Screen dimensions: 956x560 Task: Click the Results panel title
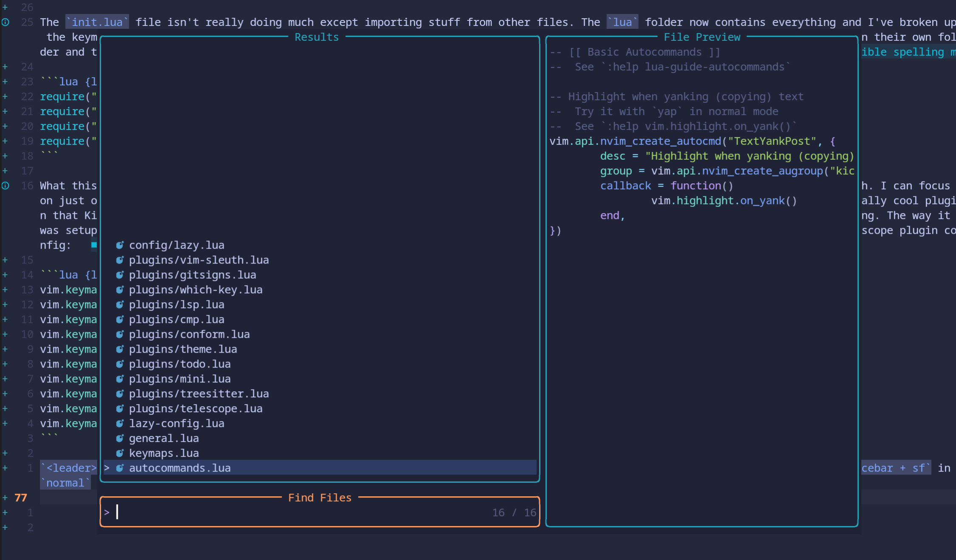pyautogui.click(x=317, y=37)
